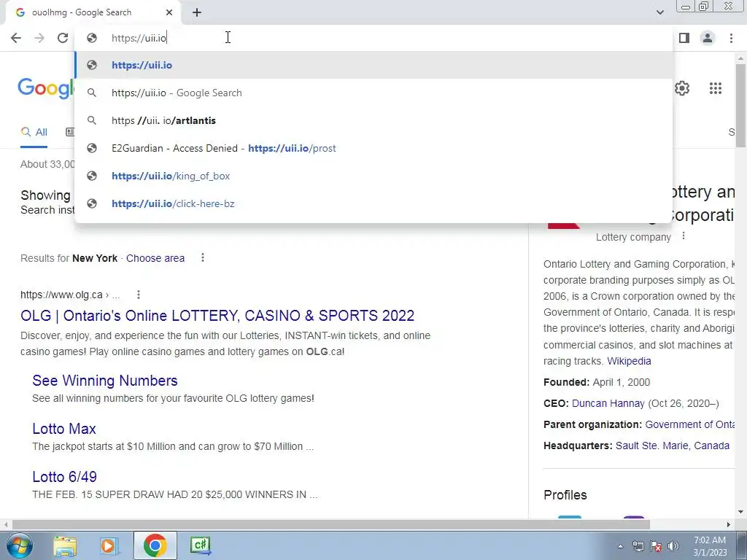Viewport: 747px width, 560px height.
Task: Click the Chrome taskbar icon
Action: 155,545
